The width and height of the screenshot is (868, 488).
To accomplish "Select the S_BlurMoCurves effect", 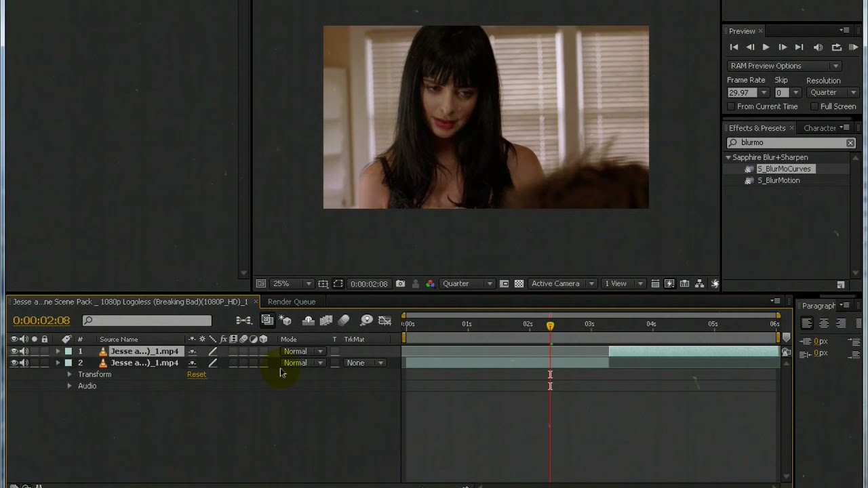I will coord(783,169).
